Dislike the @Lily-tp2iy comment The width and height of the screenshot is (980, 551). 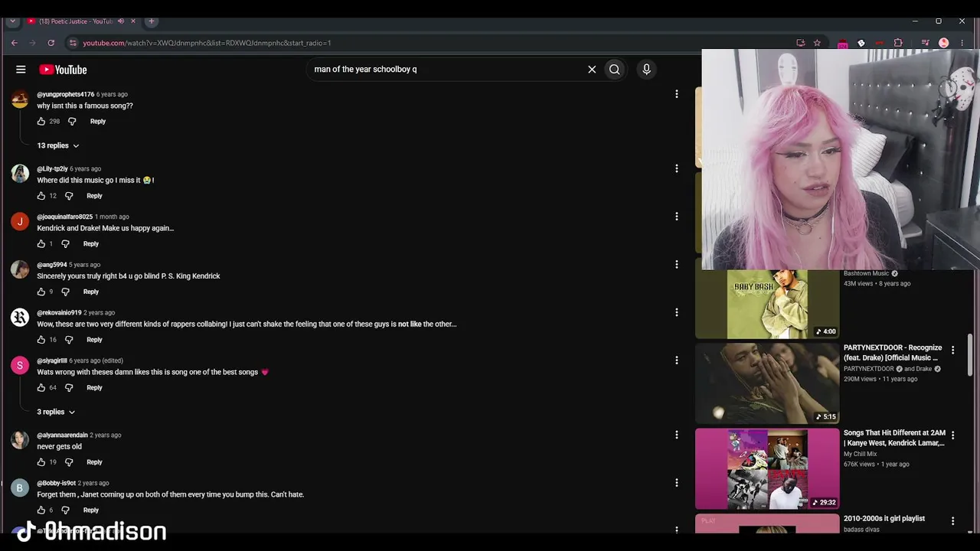69,196
